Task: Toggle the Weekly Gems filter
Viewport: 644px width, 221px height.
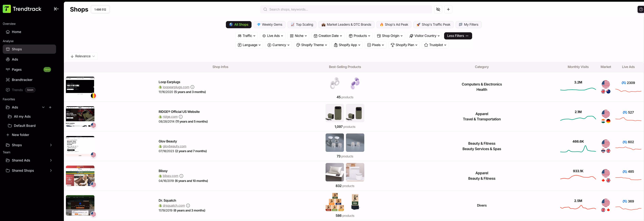Action: [270, 24]
